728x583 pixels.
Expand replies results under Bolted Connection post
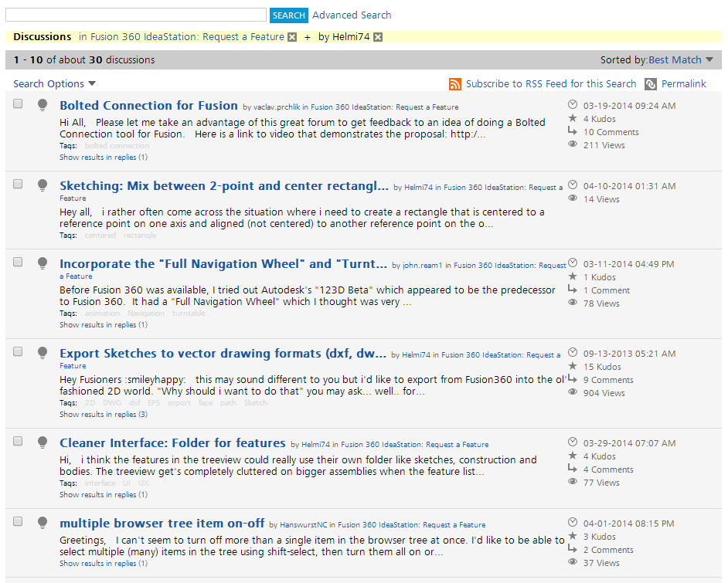click(104, 158)
